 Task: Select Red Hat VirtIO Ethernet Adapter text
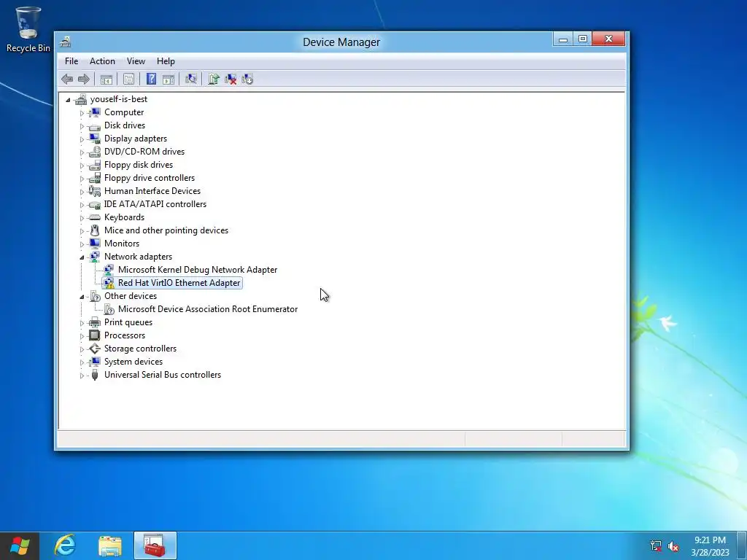point(179,283)
